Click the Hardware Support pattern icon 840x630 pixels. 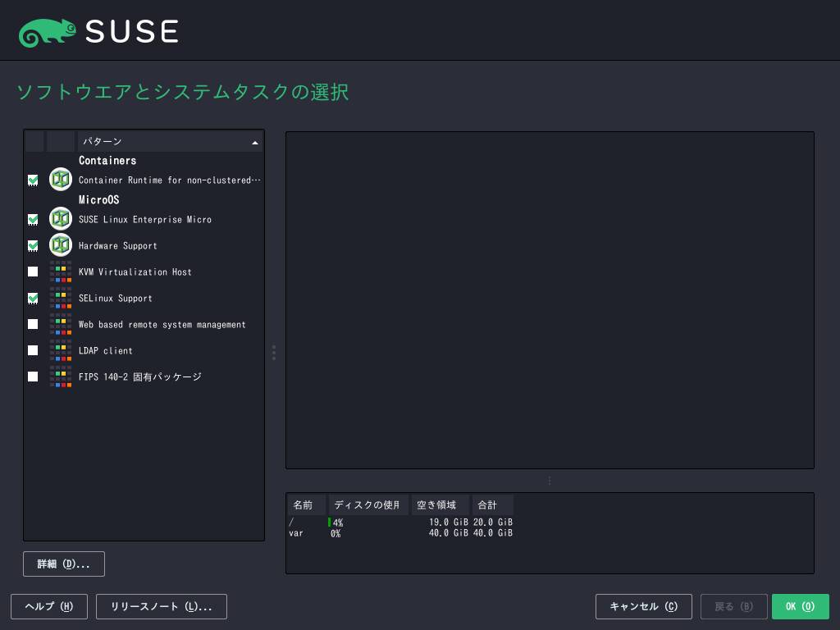tap(60, 245)
